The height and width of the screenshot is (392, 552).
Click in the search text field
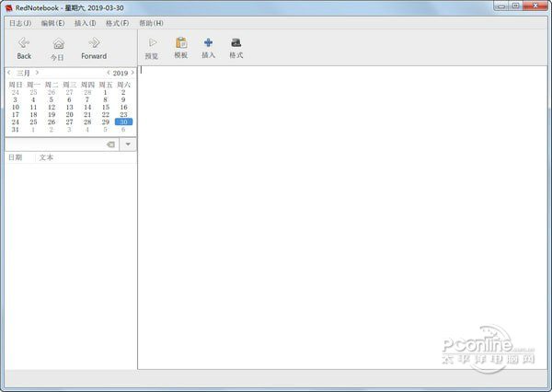[55, 144]
